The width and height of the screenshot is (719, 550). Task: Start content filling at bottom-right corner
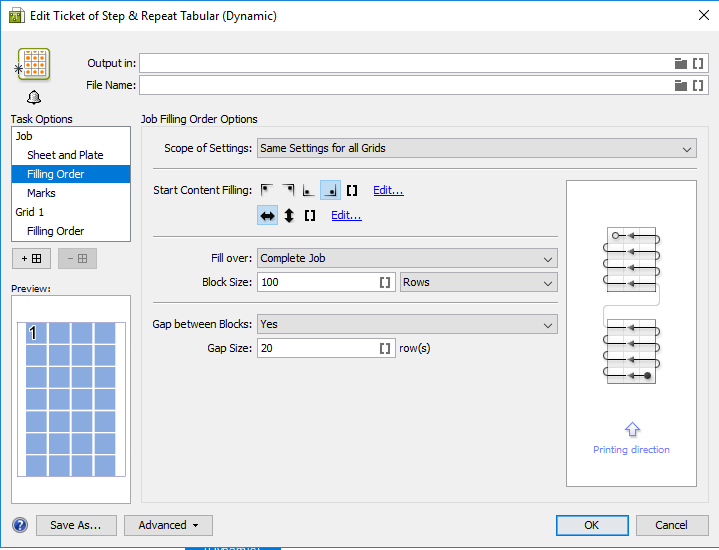tap(330, 190)
